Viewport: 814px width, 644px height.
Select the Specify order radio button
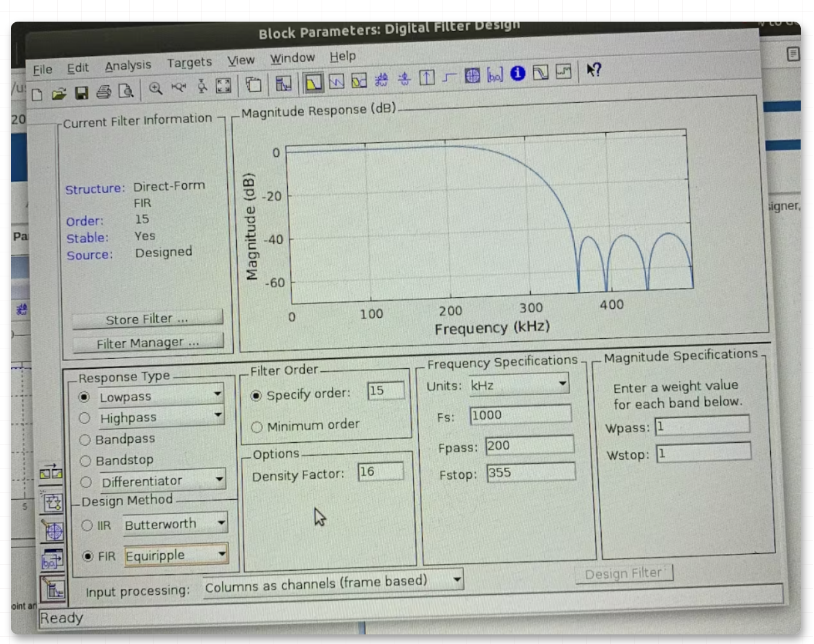pyautogui.click(x=256, y=395)
